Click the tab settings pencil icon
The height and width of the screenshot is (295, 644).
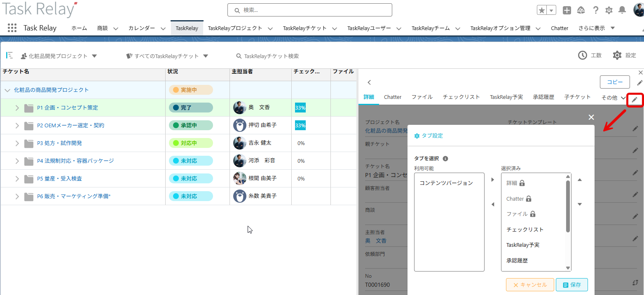tap(635, 100)
